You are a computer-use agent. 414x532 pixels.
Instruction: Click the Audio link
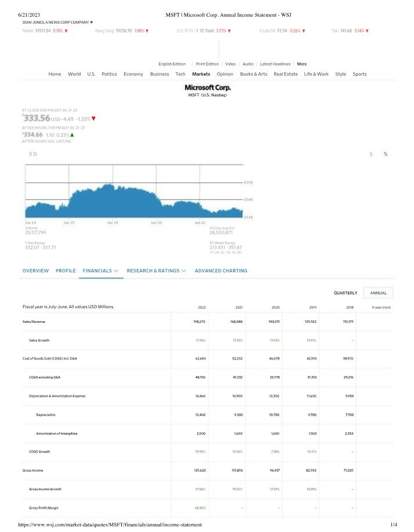(x=248, y=64)
